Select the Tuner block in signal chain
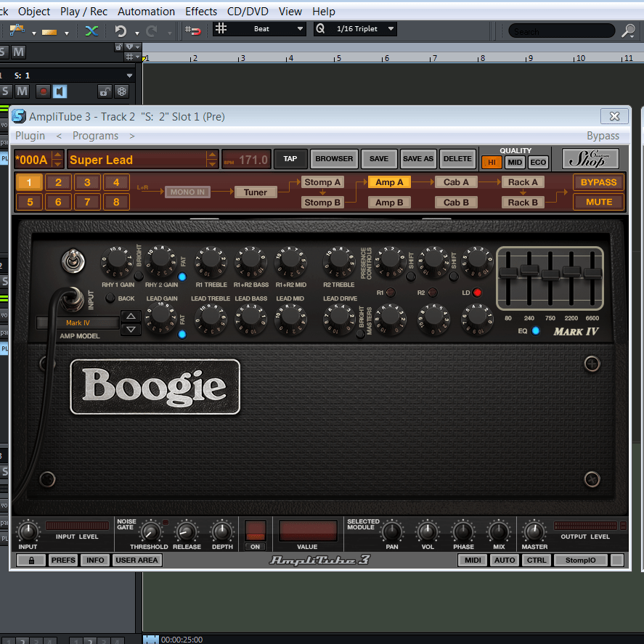Screen dimensions: 644x644 [256, 192]
